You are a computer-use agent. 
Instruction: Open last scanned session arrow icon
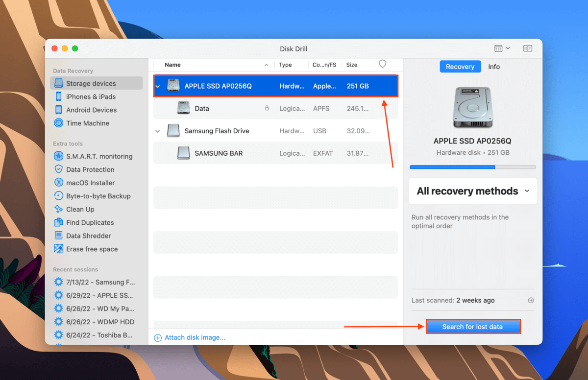(531, 300)
